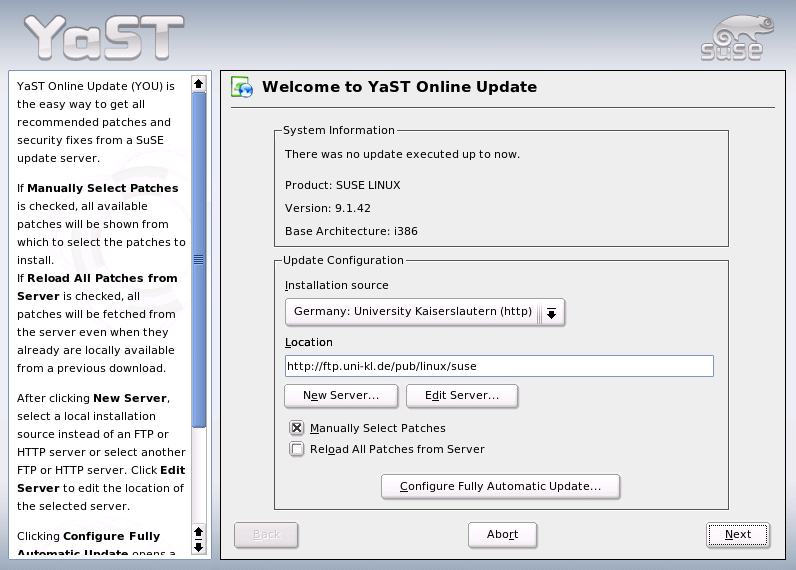Click the Edit Server... button
The height and width of the screenshot is (570, 796).
coord(462,395)
